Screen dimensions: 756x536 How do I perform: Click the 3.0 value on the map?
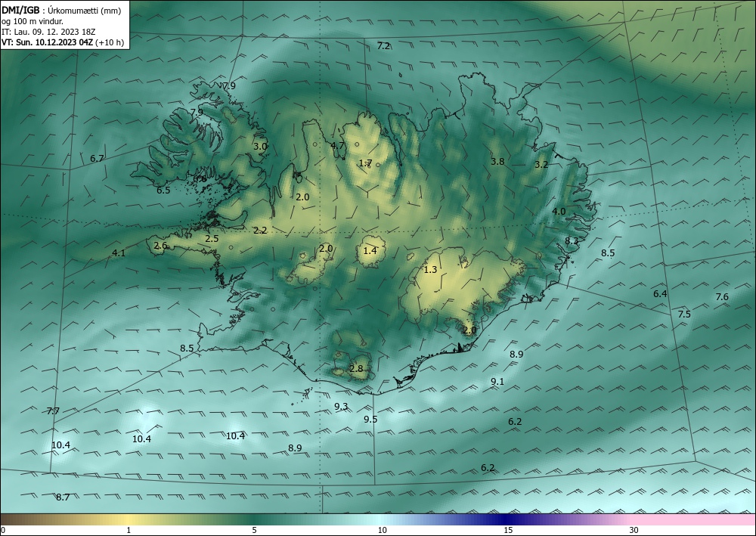(260, 146)
